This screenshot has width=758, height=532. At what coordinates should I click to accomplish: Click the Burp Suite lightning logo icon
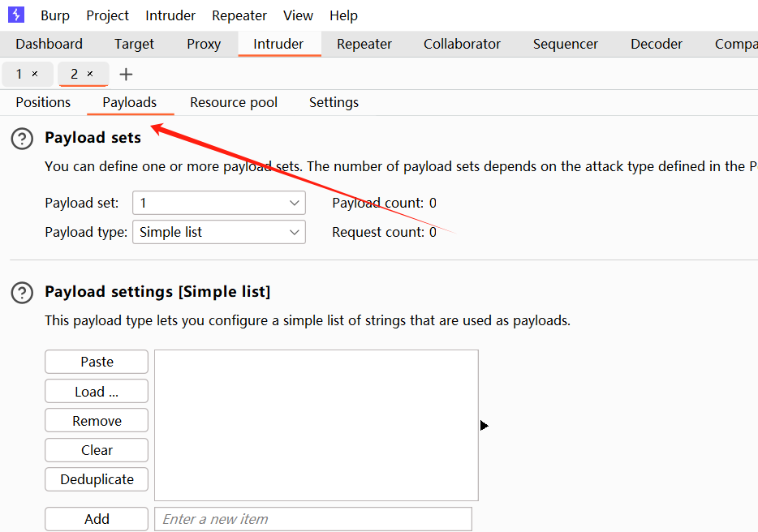click(16, 15)
